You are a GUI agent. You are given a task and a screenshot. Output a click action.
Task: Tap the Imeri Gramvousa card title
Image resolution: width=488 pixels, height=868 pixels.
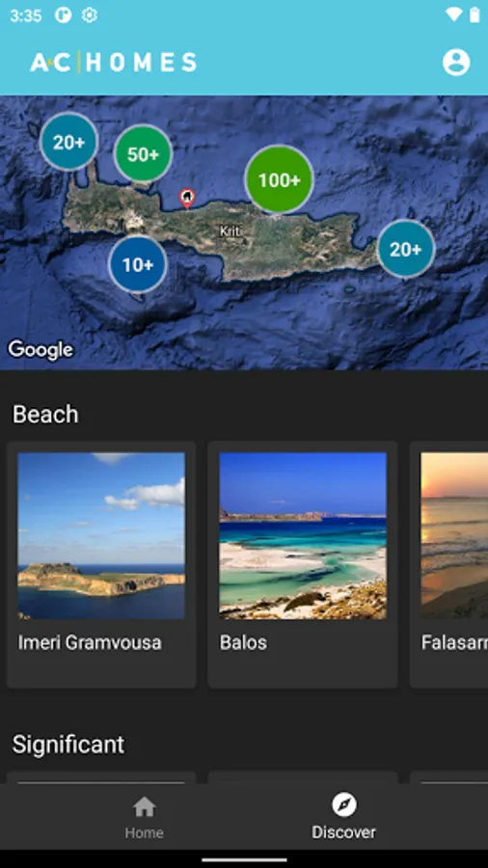[90, 642]
